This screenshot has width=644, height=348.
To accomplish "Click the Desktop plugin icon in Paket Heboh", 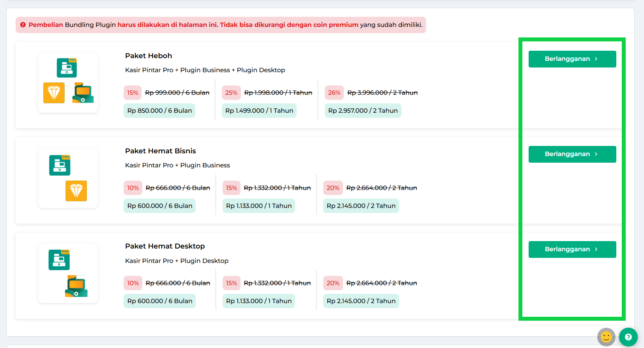I will [x=83, y=93].
